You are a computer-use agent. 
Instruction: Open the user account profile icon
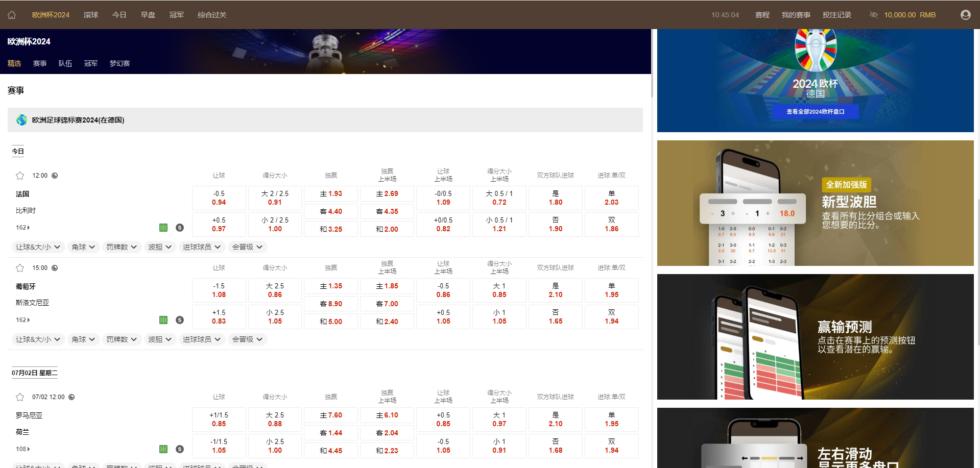965,15
